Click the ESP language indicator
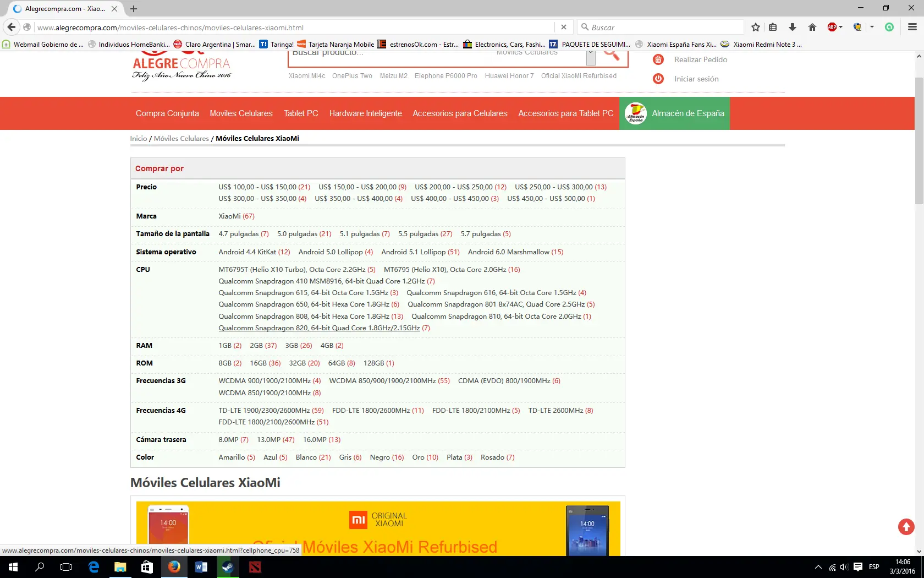Screen dimensions: 924x578 coord(874,567)
